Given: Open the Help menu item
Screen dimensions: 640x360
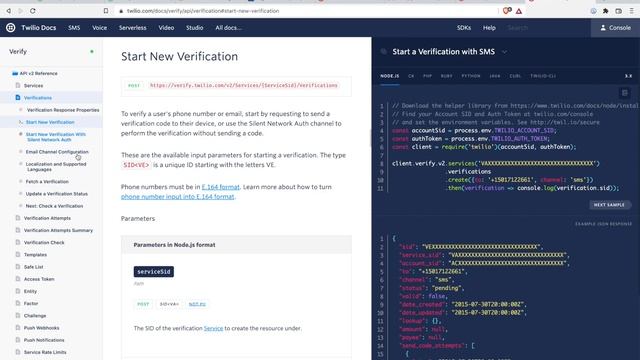Looking at the screenshot, I should pos(489,28).
